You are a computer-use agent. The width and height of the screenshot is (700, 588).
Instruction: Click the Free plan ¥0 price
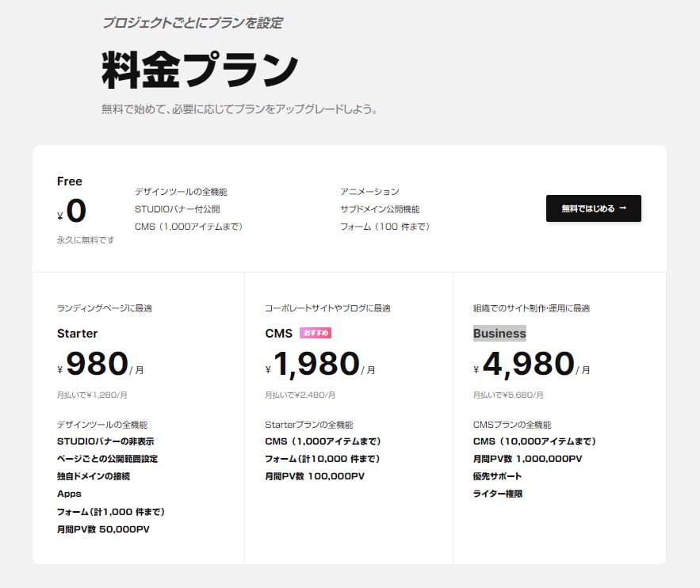(x=71, y=211)
